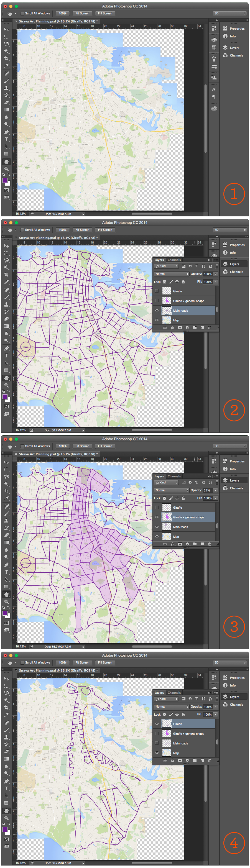This screenshot has width=250, height=868.
Task: Select the Crop tool in screenshot 1
Action: (x=6, y=59)
